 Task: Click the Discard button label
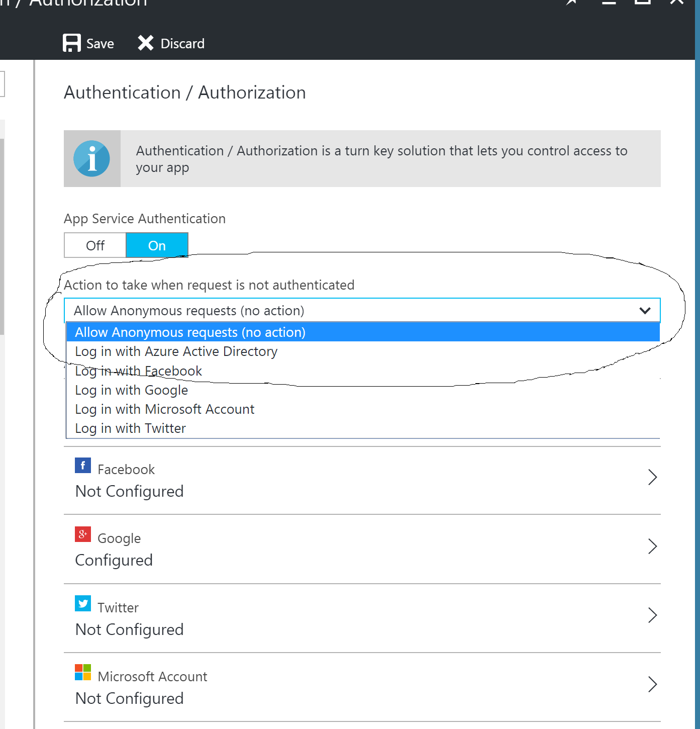tap(182, 44)
